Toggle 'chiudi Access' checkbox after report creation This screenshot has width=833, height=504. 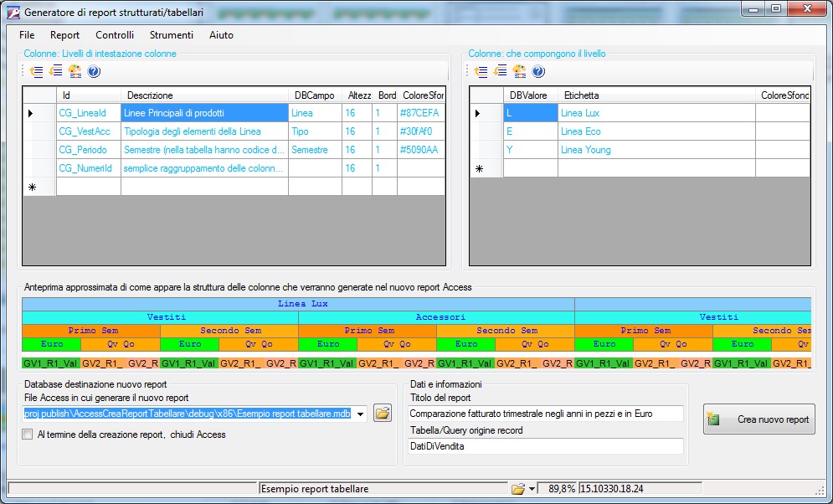[x=27, y=435]
